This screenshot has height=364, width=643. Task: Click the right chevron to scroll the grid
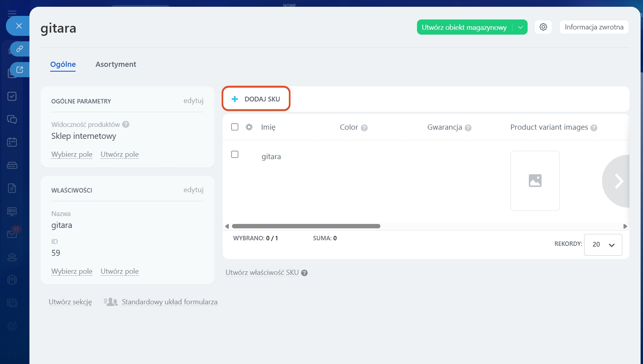(x=618, y=181)
